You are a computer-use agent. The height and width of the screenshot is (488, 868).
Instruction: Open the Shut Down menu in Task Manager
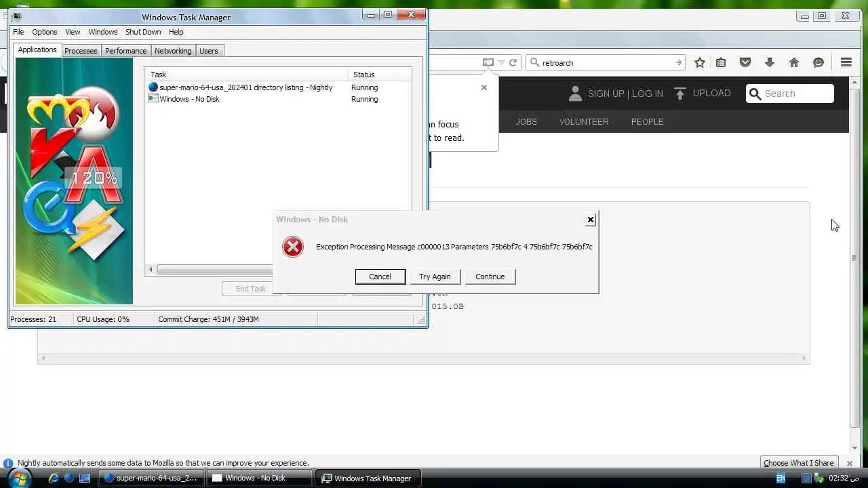pos(143,32)
